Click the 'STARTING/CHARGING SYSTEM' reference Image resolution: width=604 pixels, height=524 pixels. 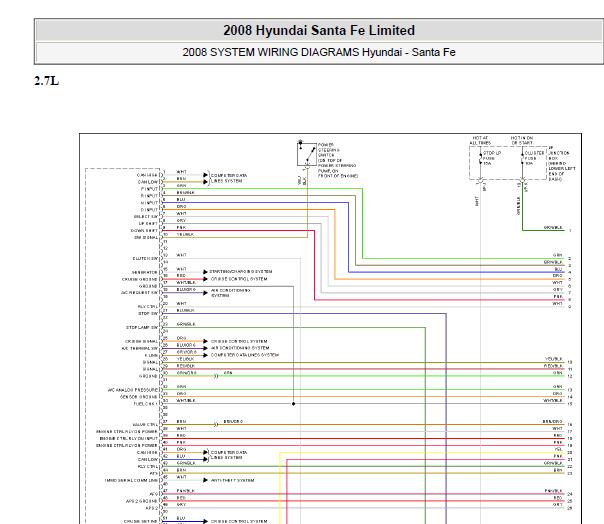coord(241,272)
